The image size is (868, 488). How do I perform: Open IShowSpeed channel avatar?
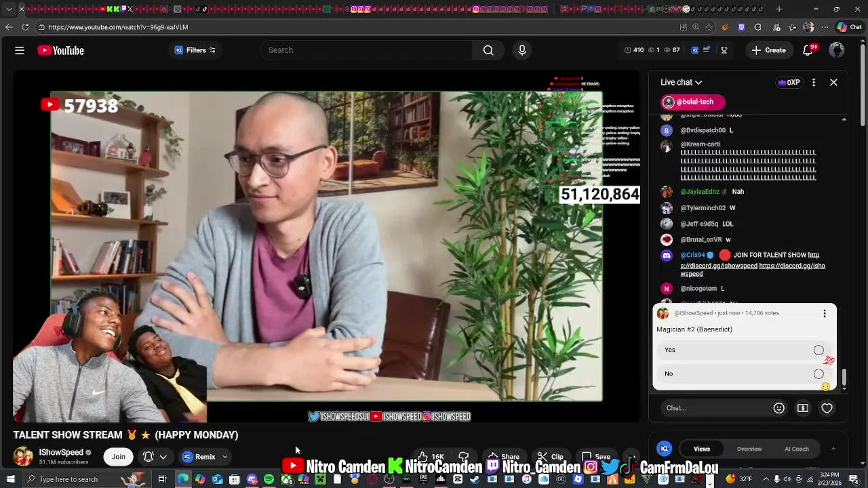coord(23,457)
